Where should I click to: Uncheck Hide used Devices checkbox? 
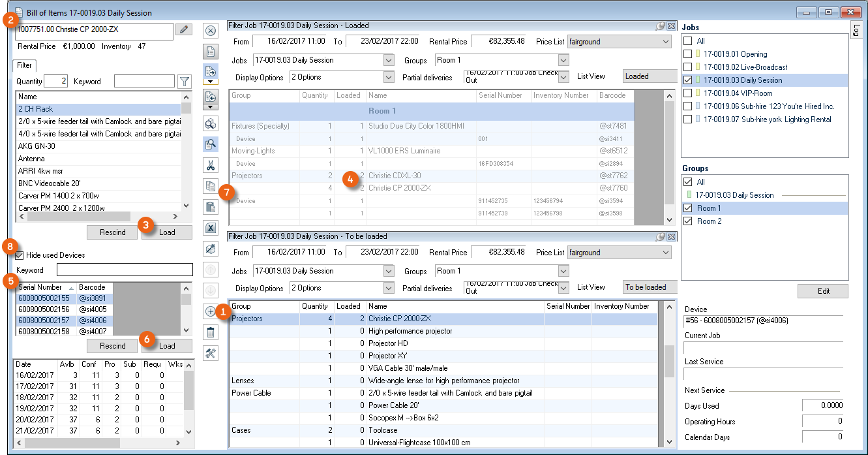coord(19,255)
